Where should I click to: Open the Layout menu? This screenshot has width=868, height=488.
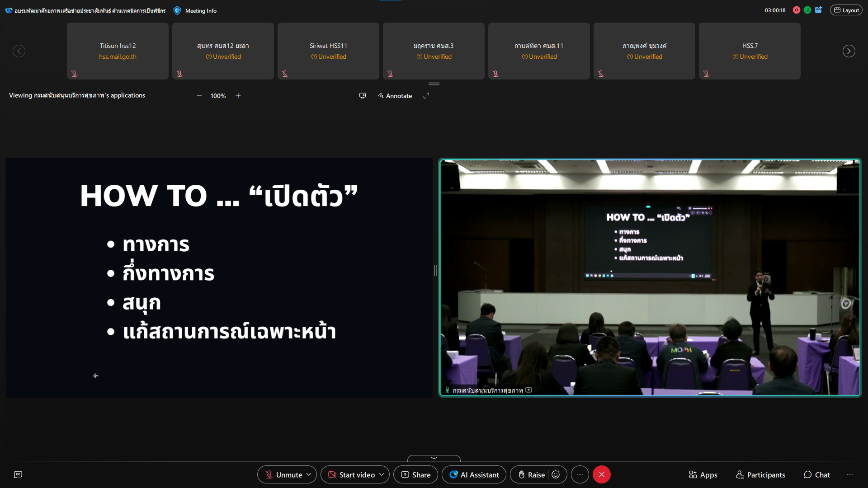point(846,10)
